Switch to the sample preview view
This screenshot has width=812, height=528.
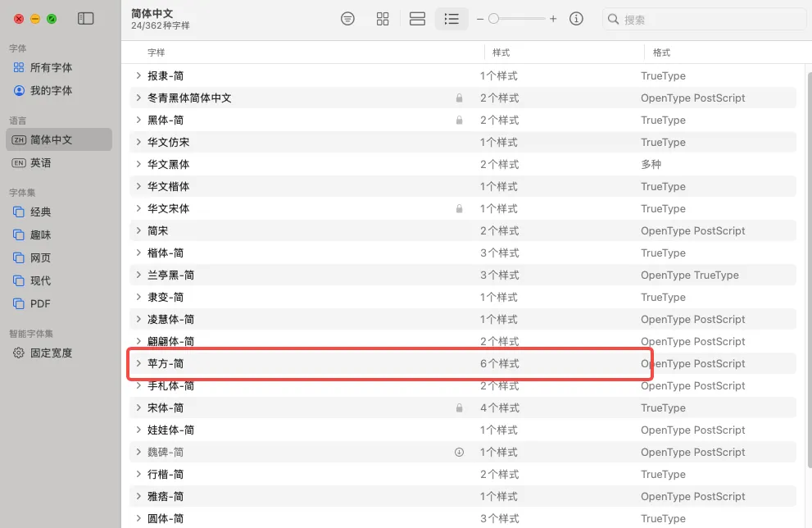(348, 19)
